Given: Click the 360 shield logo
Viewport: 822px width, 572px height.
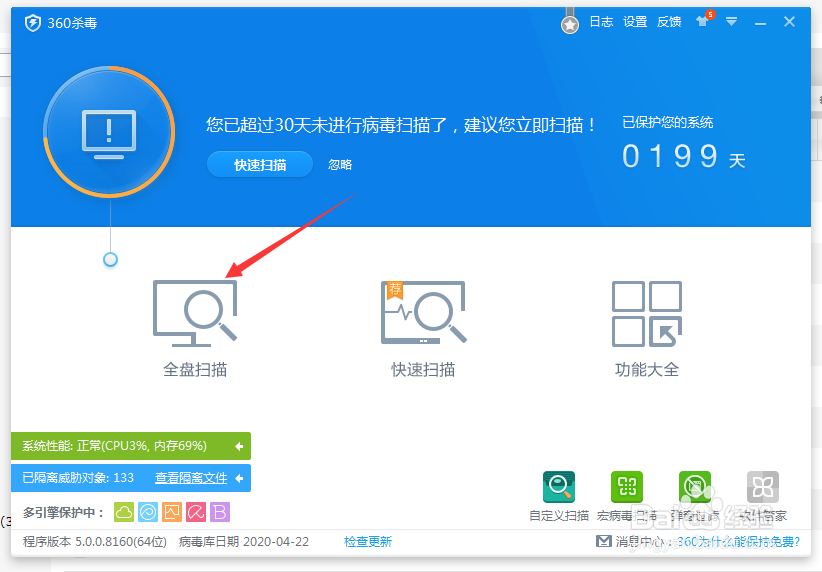Looking at the screenshot, I should coord(33,23).
